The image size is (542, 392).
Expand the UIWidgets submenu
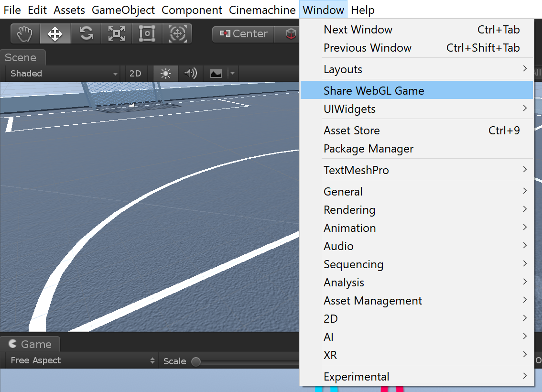click(417, 109)
